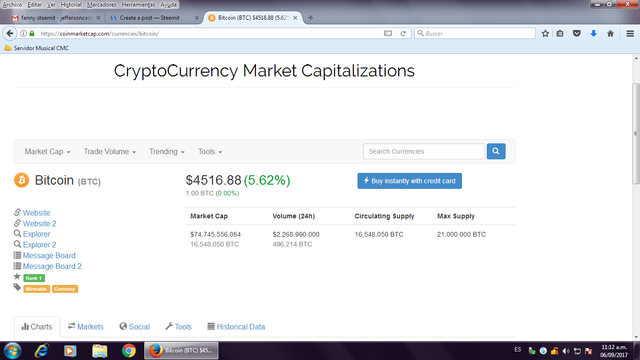The height and width of the screenshot is (360, 640).
Task: Open the Message Board 2 link
Action: (x=52, y=266)
